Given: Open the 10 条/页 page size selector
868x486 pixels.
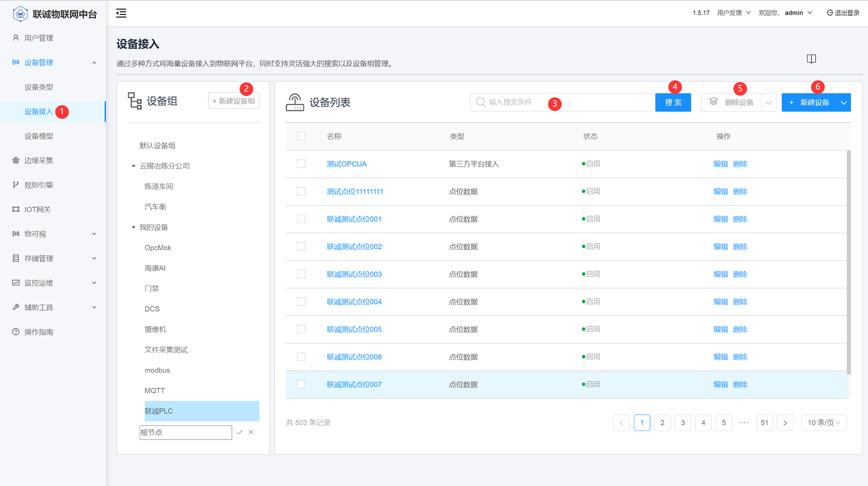Looking at the screenshot, I should tap(824, 423).
